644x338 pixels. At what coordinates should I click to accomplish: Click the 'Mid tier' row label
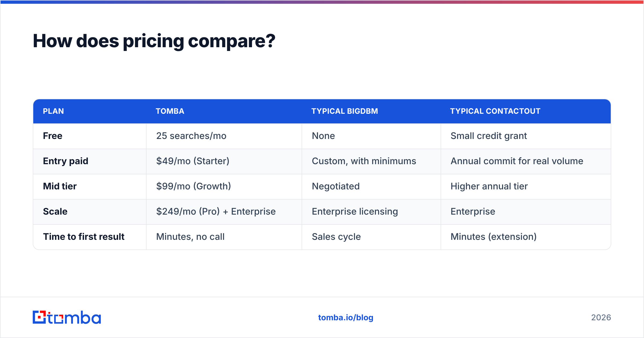click(60, 186)
